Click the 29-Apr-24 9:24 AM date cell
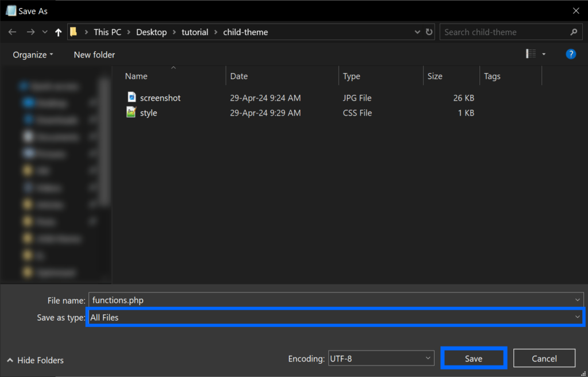Viewport: 588px width, 377px height. coord(265,98)
